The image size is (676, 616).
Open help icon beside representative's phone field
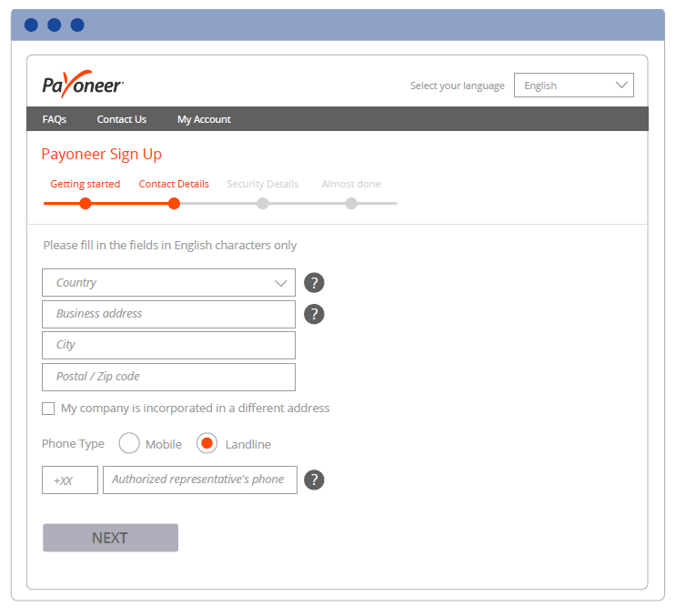(314, 480)
